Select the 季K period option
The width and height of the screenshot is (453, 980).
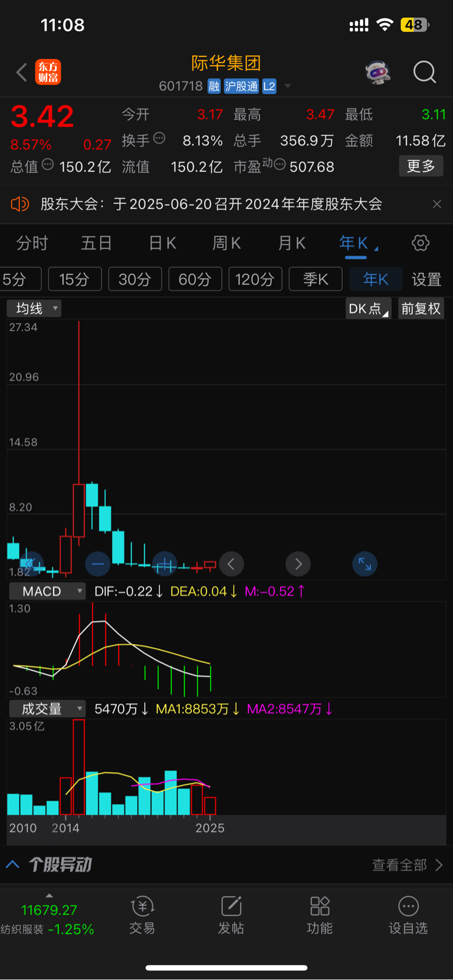(x=316, y=279)
